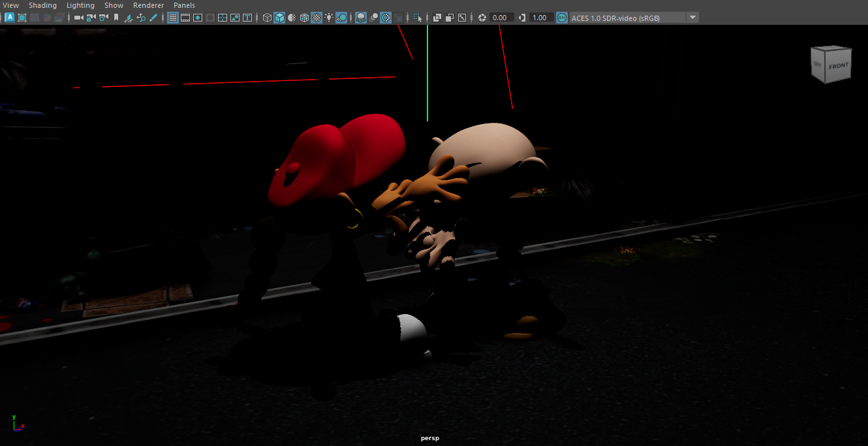The width and height of the screenshot is (868, 446).
Task: Turn off the ON view transform toggle
Action: 561,18
